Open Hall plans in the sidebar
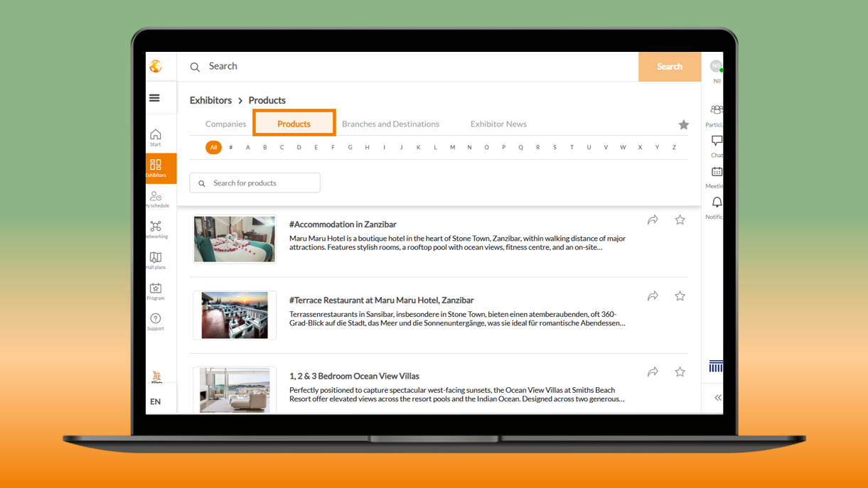 tap(156, 260)
